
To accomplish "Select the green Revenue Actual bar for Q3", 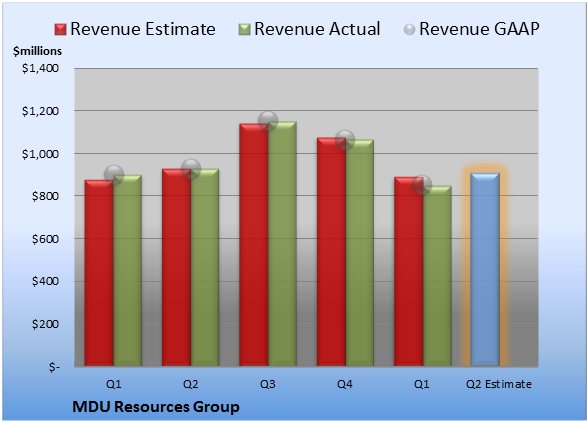I will (x=282, y=244).
